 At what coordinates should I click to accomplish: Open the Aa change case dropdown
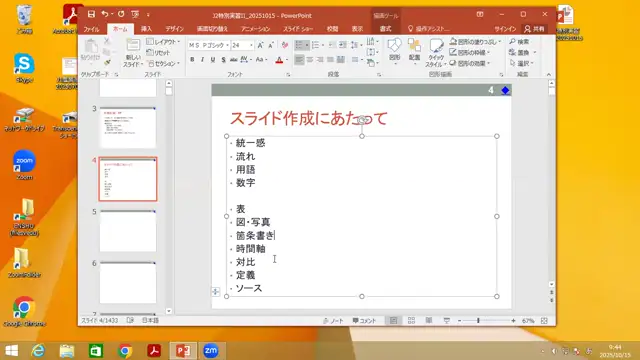click(x=261, y=60)
